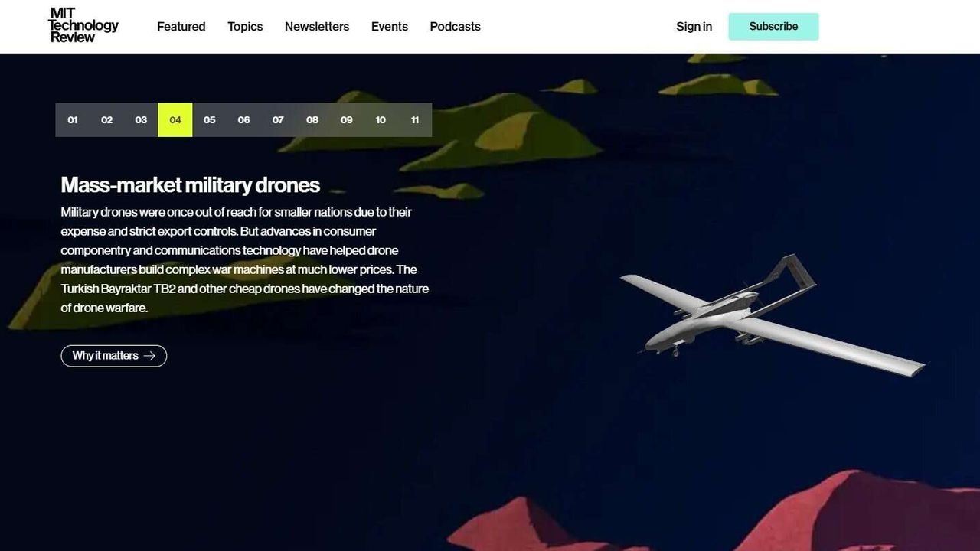Go to Newsletters in the navigation bar

pyautogui.click(x=317, y=27)
